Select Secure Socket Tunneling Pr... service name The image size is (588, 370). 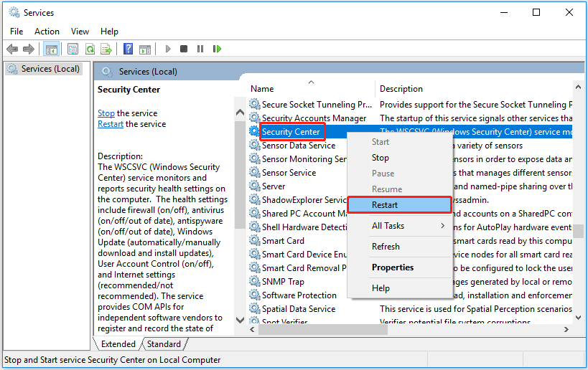(x=317, y=105)
